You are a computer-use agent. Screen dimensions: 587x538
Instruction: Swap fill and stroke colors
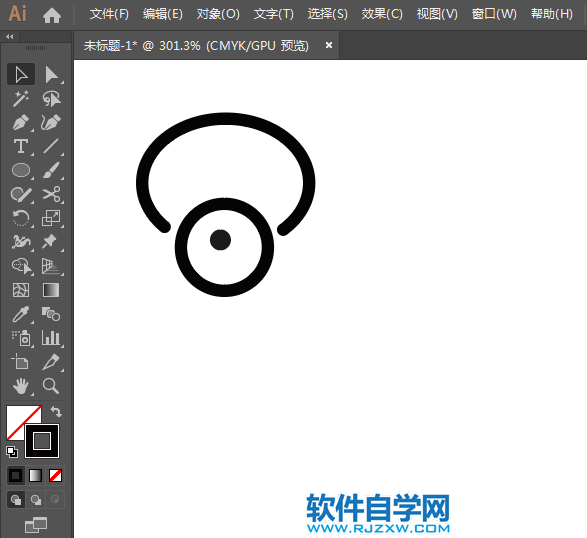56,412
